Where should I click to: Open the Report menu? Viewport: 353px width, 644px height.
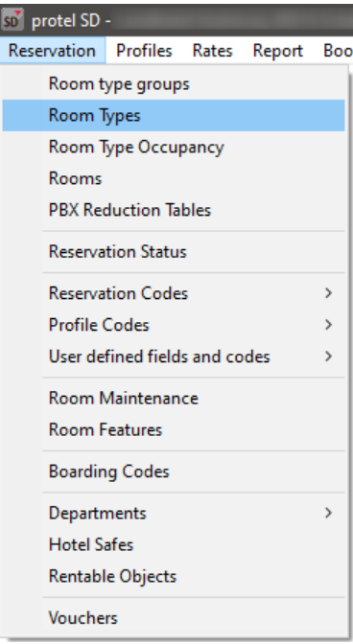(278, 51)
